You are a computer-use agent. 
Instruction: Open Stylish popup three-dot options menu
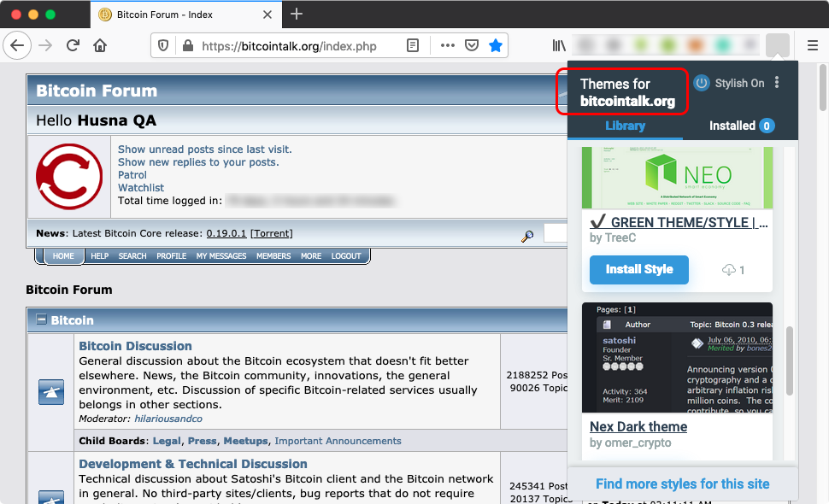coord(777,82)
